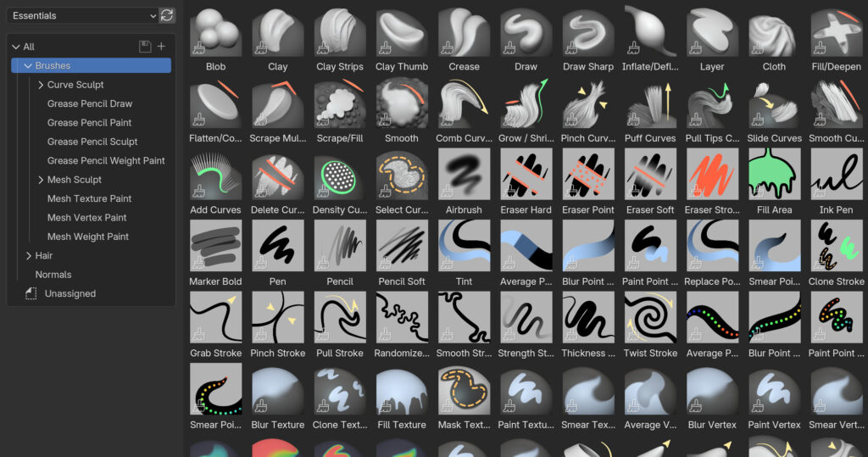This screenshot has width=868, height=457.
Task: Open the Essentials library dropdown
Action: pos(82,15)
